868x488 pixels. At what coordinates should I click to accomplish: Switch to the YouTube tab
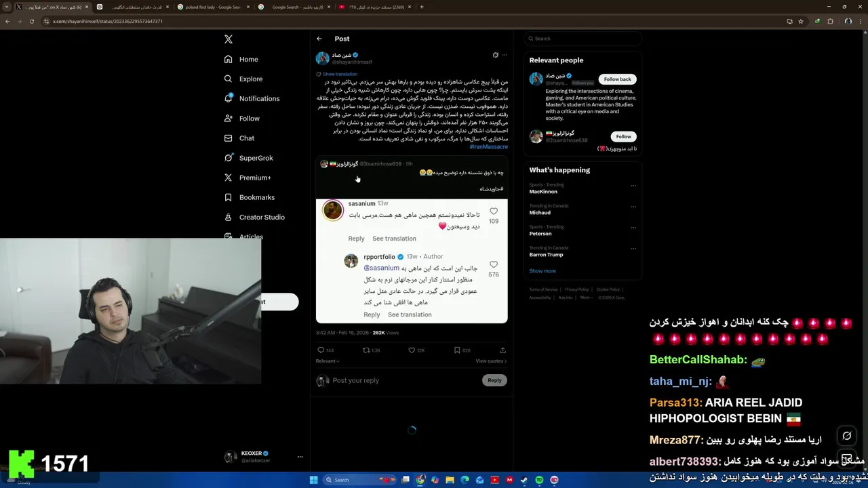tap(374, 7)
